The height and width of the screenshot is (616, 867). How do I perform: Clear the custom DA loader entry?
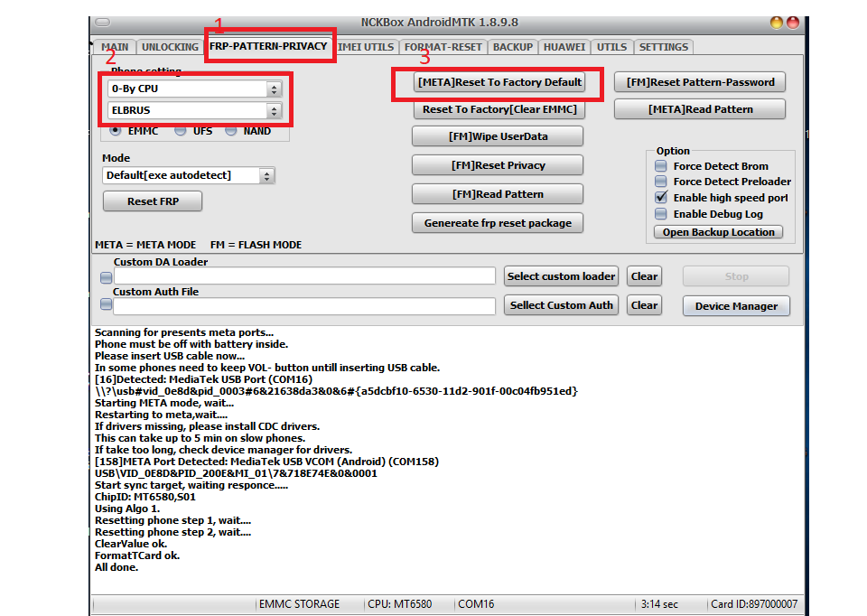(644, 276)
